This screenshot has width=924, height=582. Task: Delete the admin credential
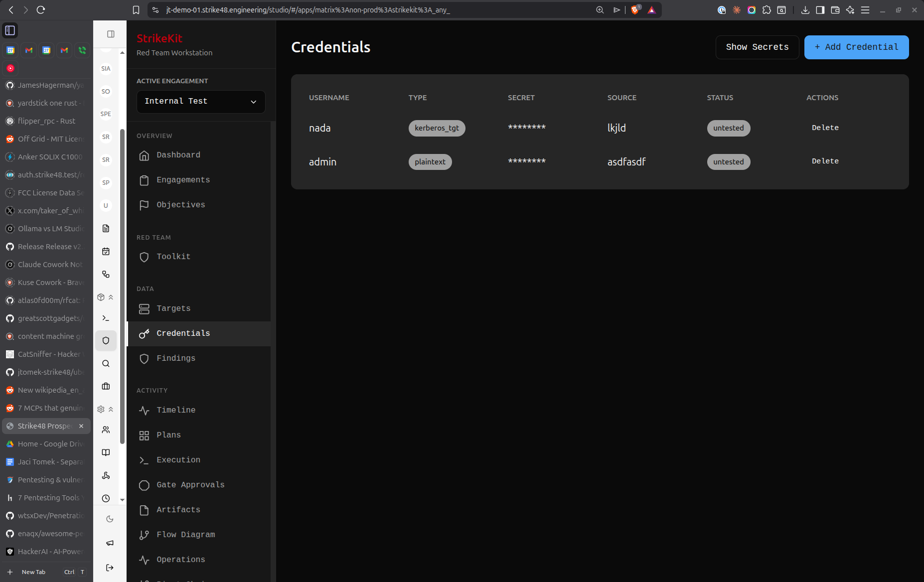[825, 161]
